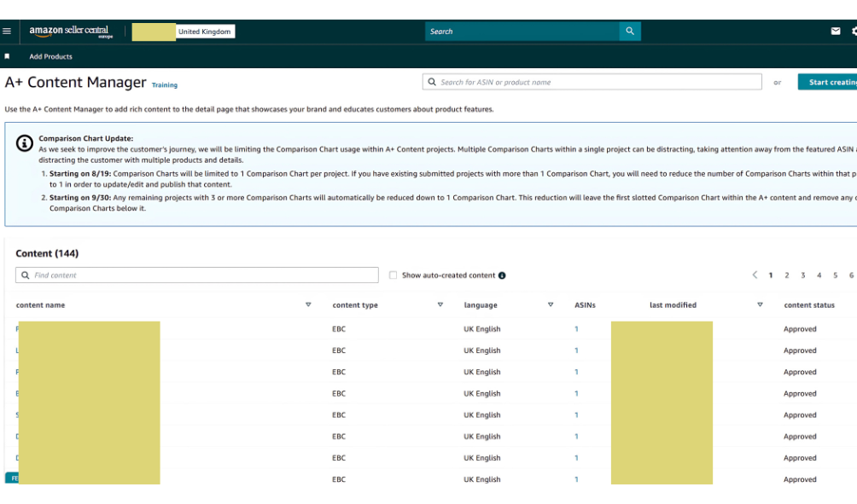This screenshot has width=857, height=504.
Task: Focus the Find content field
Action: 197,275
